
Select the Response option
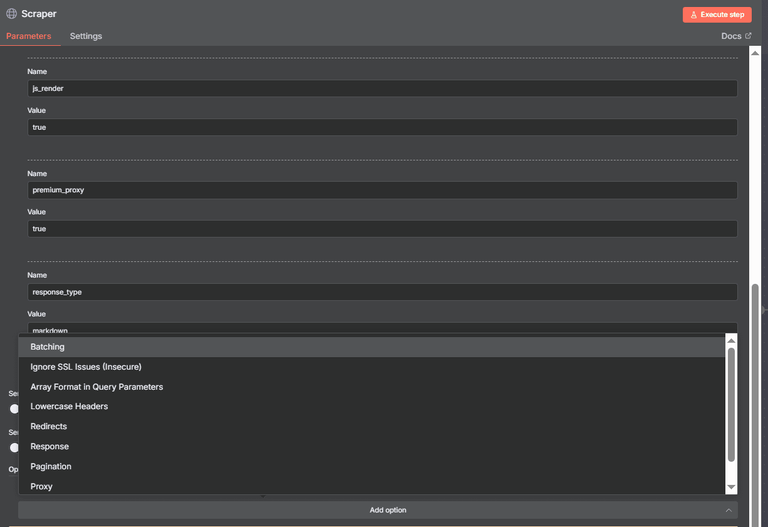371,447
